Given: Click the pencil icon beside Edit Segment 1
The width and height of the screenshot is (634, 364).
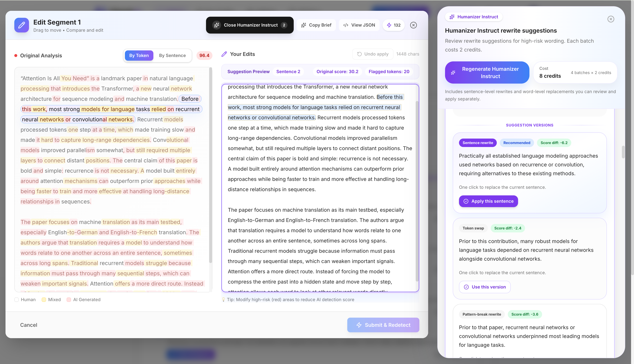Looking at the screenshot, I should tap(21, 25).
